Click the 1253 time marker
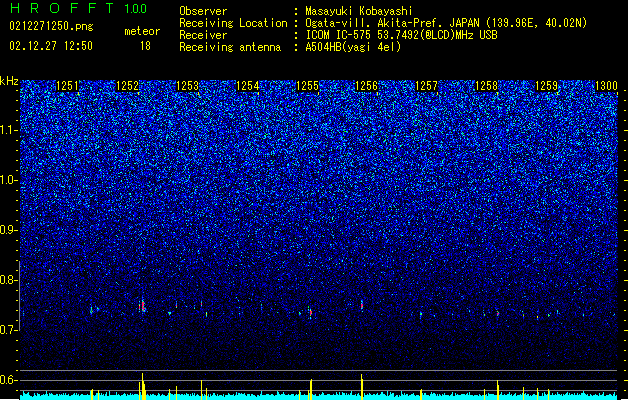The width and height of the screenshot is (629, 400). 187,86
